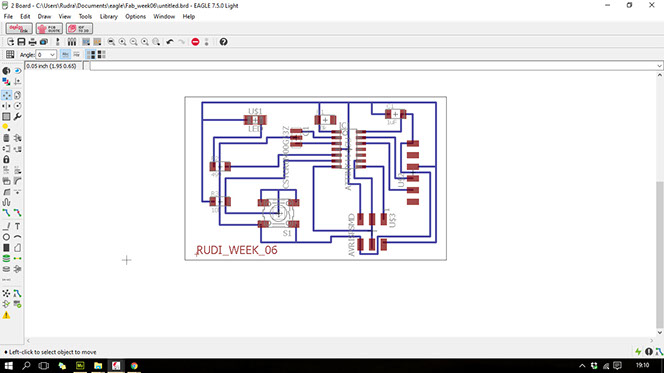The image size is (664, 373).
Task: Open the Draw menu
Action: click(44, 17)
